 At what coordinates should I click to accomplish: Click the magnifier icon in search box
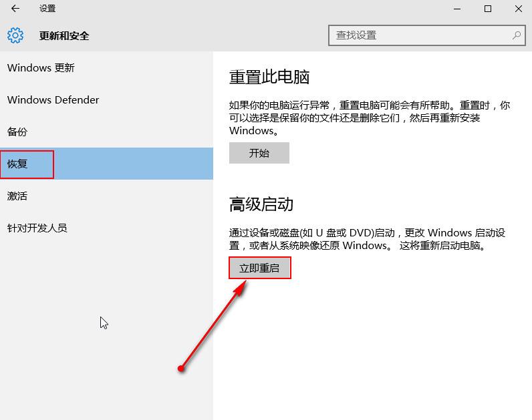point(517,35)
